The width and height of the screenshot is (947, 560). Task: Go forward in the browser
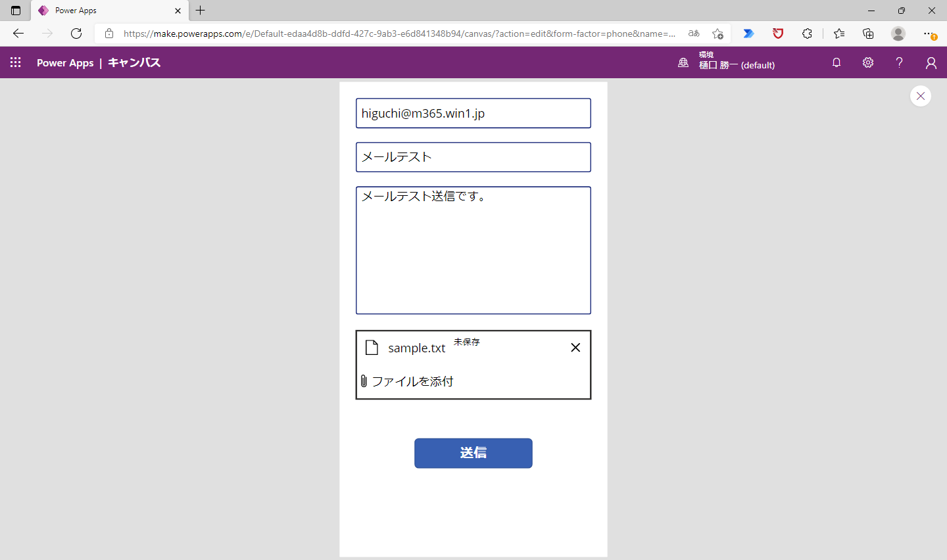pyautogui.click(x=47, y=34)
